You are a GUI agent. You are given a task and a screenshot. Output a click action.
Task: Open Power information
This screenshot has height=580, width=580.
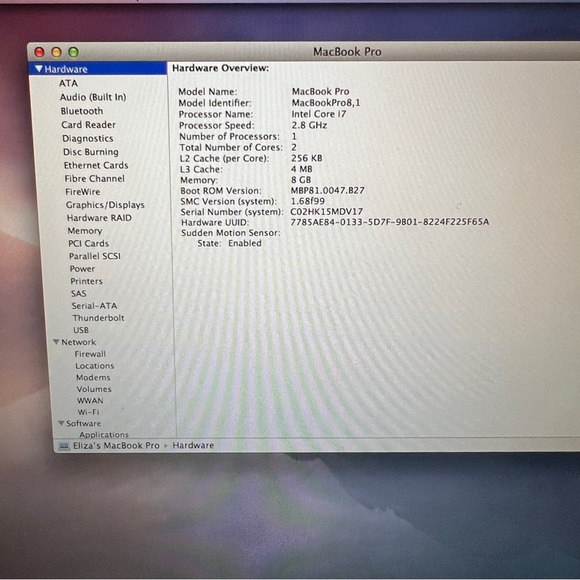click(x=82, y=269)
